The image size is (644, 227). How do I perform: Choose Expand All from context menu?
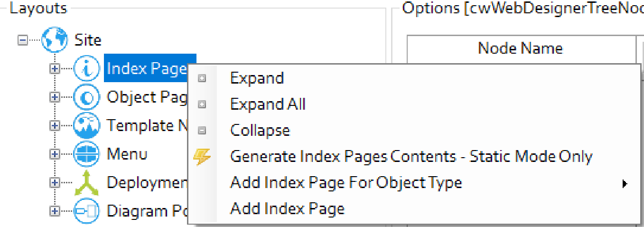pyautogui.click(x=268, y=104)
